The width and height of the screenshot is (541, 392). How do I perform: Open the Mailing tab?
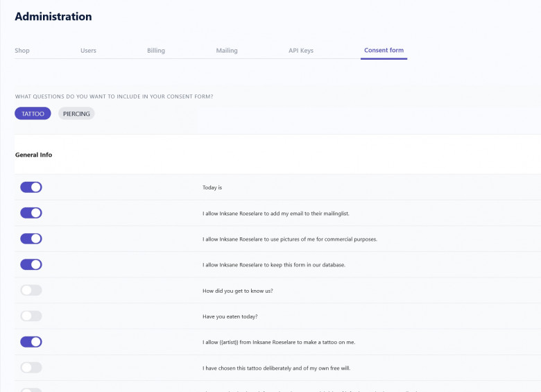(x=227, y=51)
